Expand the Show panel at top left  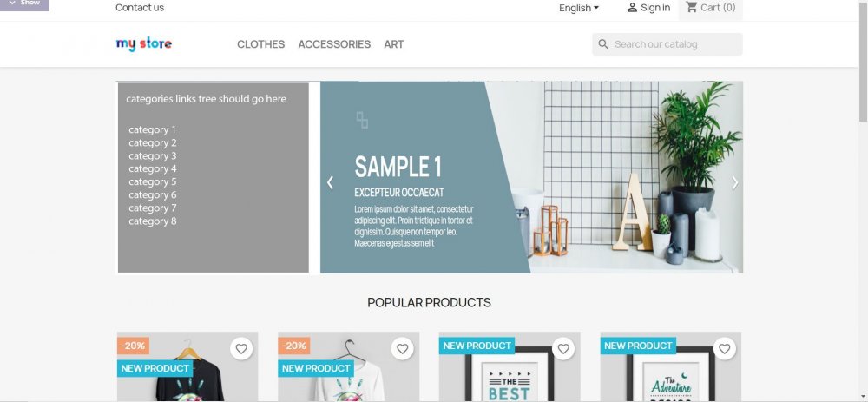point(24,3)
